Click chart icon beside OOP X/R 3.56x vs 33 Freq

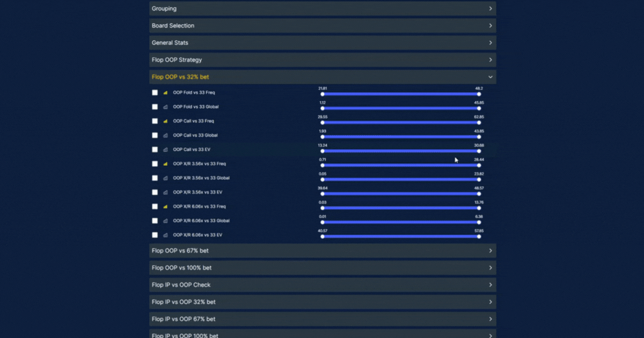point(165,164)
